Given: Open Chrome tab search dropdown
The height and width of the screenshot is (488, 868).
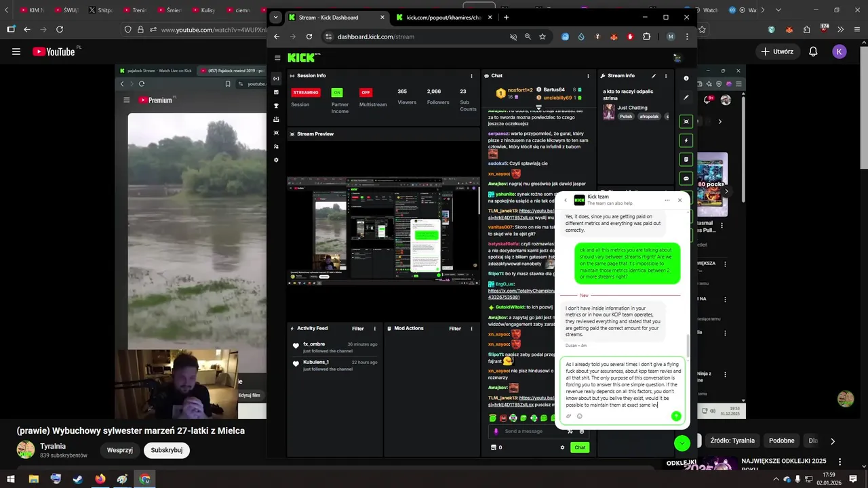Looking at the screenshot, I should (275, 17).
